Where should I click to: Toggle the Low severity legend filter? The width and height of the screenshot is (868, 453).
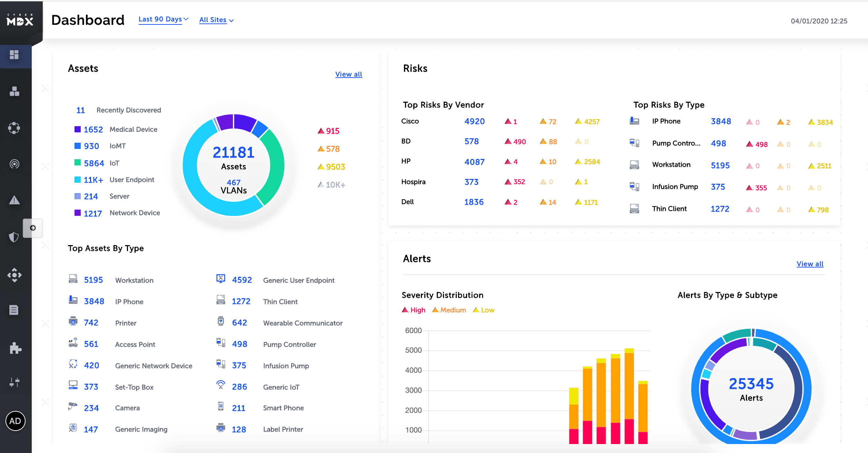point(483,310)
